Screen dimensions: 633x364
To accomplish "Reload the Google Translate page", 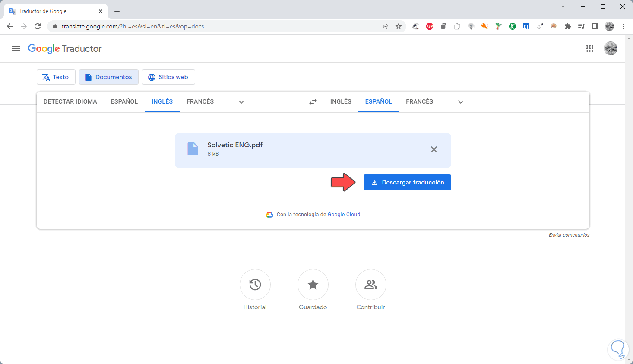I will [38, 26].
